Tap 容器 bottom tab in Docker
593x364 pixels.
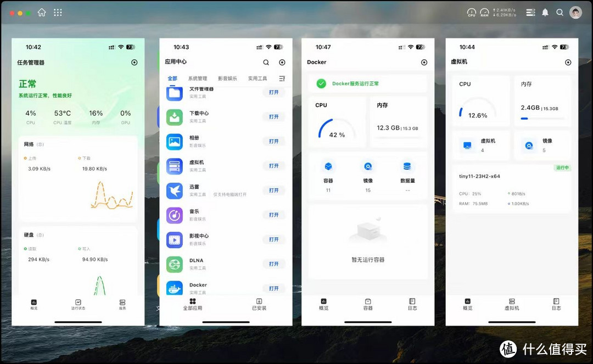[368, 304]
